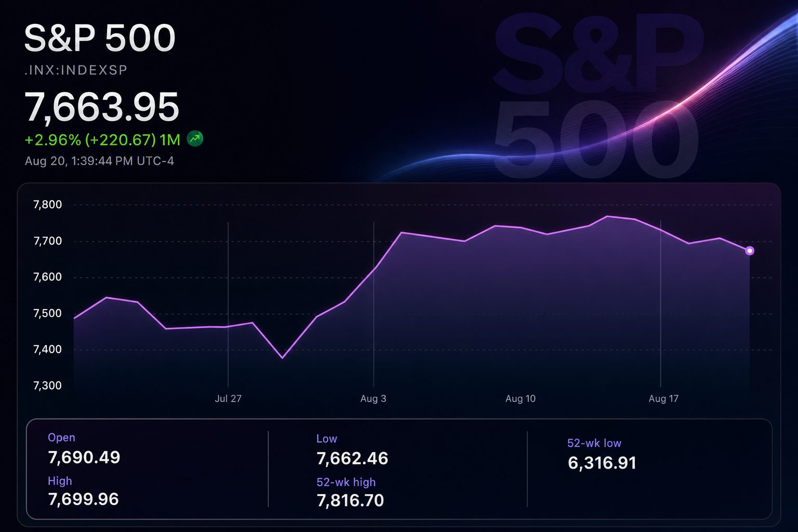Click the Jul 27 date label
The width and height of the screenshot is (798, 532).
228,398
